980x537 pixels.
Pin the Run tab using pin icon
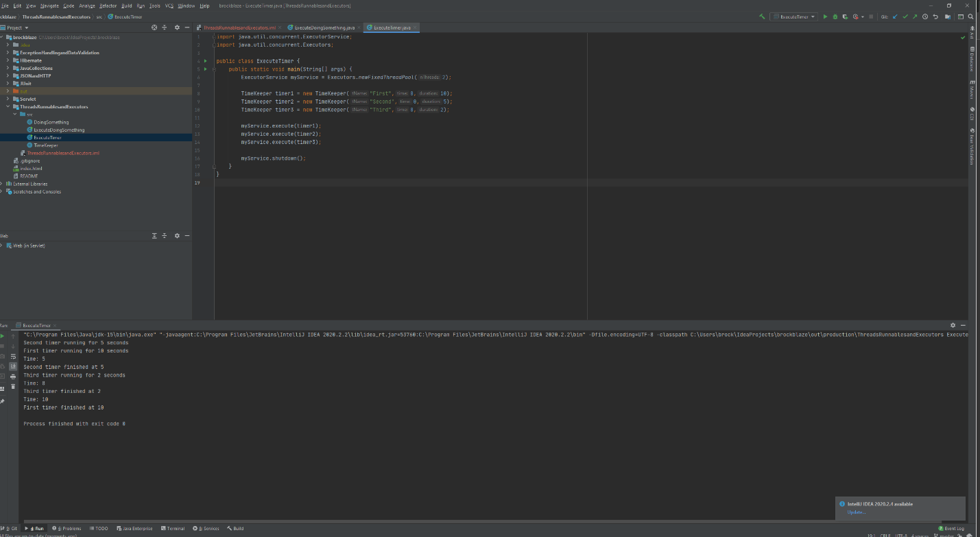[x=3, y=401]
